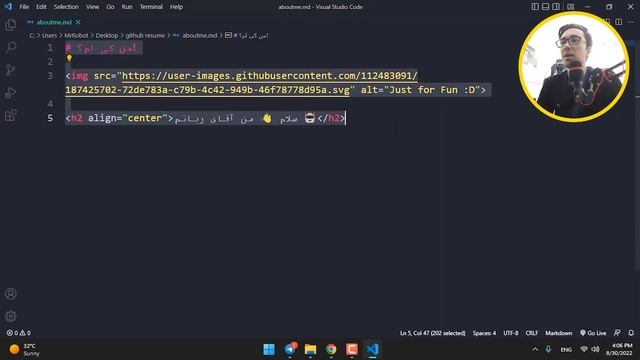Open the Help menu
This screenshot has width=640, height=360.
(176, 7)
